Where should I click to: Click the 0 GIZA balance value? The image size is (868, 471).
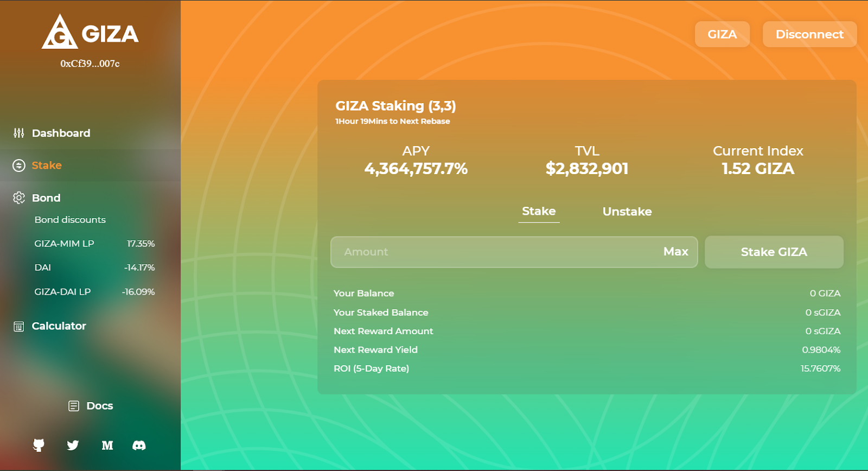(x=825, y=294)
